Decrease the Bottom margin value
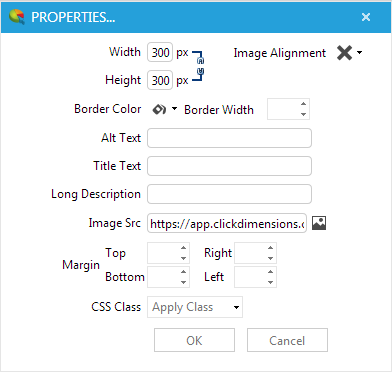The height and width of the screenshot is (372, 392). click(x=183, y=282)
